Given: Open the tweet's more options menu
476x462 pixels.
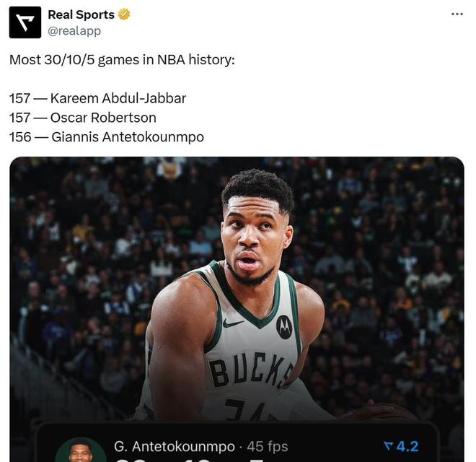Looking at the screenshot, I should [457, 14].
